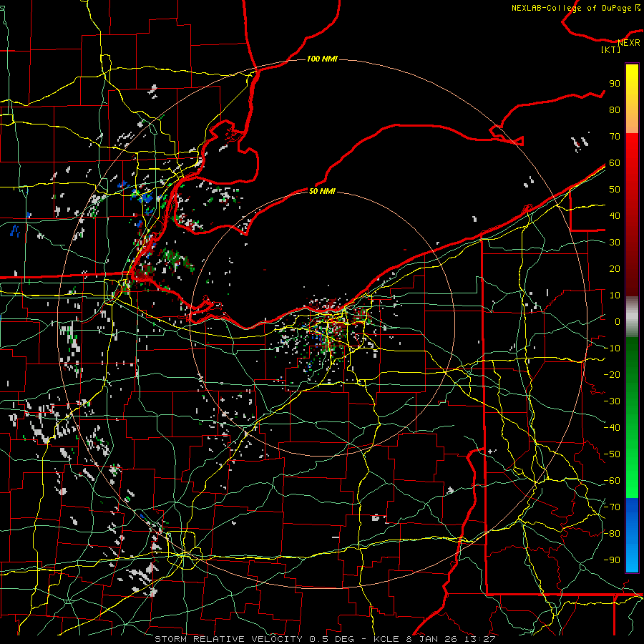Click the "-20" scale value
Viewport: 644px width, 644px height.
click(x=612, y=374)
